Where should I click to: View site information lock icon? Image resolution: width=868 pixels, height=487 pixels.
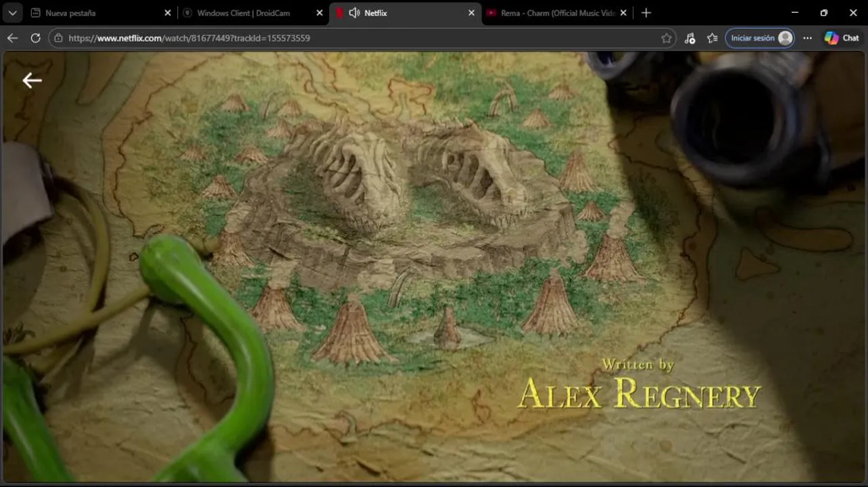(58, 38)
